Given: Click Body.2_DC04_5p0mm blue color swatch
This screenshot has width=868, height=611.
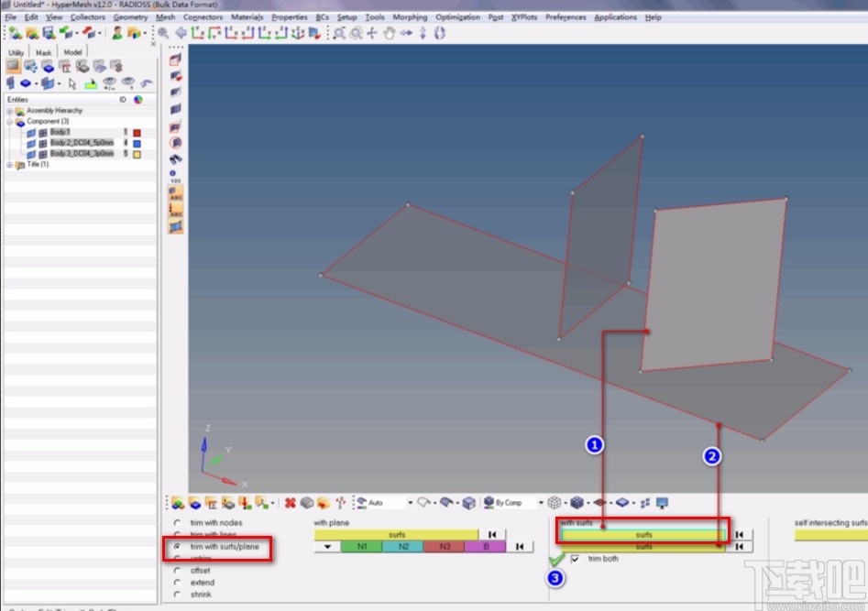Looking at the screenshot, I should click(x=137, y=144).
